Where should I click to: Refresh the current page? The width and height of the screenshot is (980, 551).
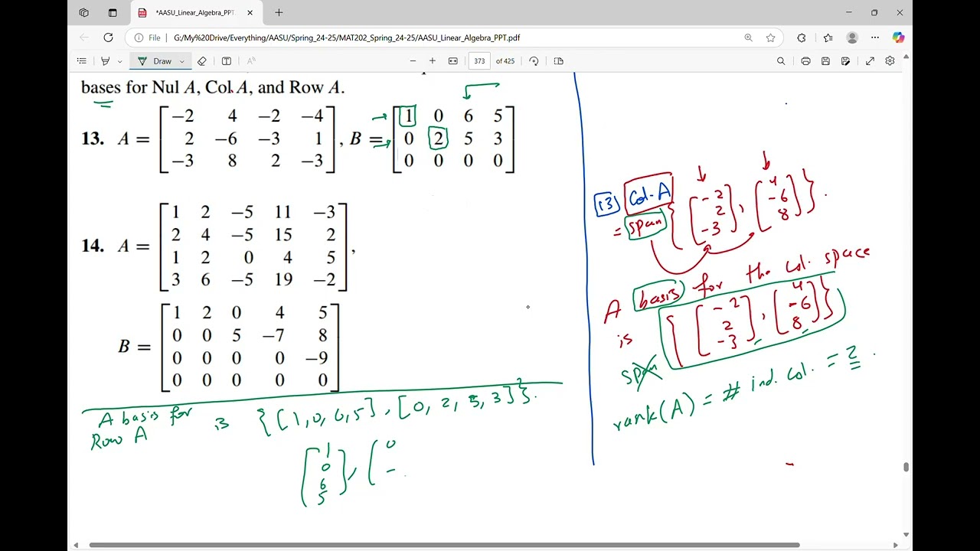(x=109, y=37)
